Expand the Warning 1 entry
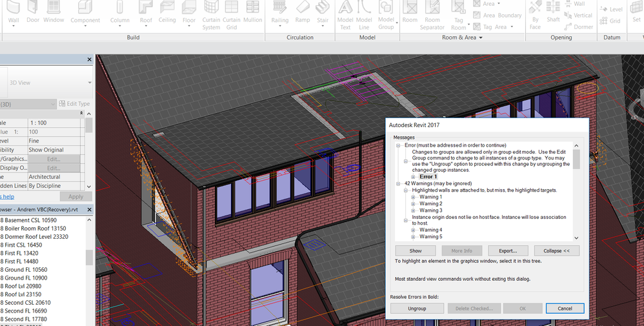This screenshot has width=644, height=326. (413, 197)
